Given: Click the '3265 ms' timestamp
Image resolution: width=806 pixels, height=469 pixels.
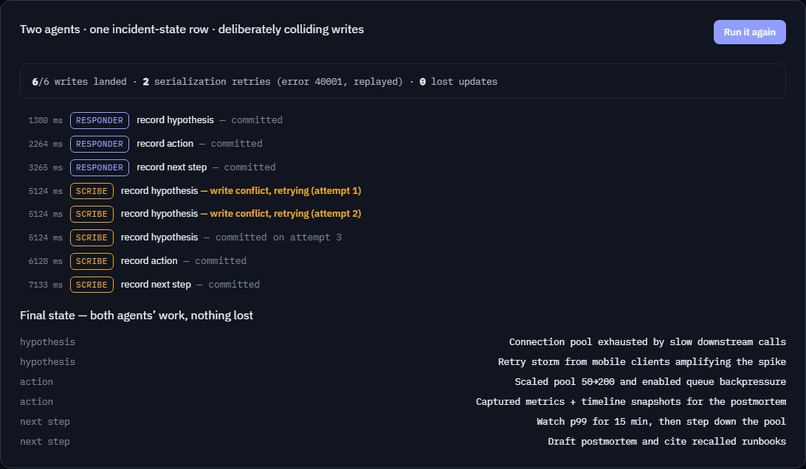Looking at the screenshot, I should click(x=45, y=168).
